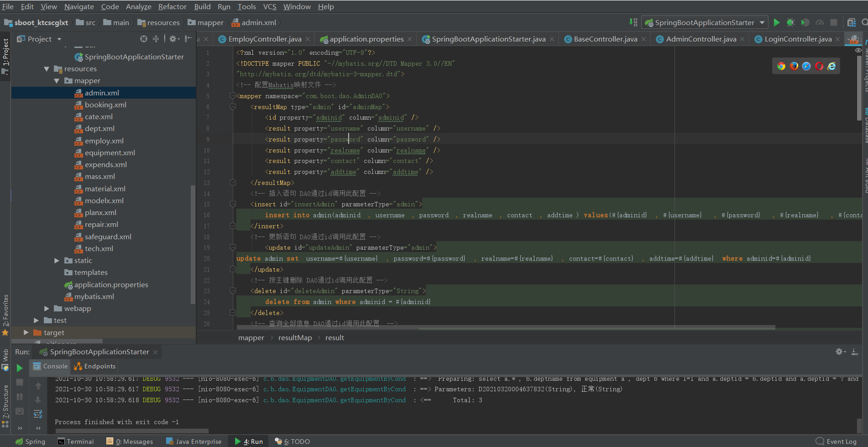Switch to the EmployController.java tab
Viewport: 868px width, 447px height.
[x=265, y=39]
